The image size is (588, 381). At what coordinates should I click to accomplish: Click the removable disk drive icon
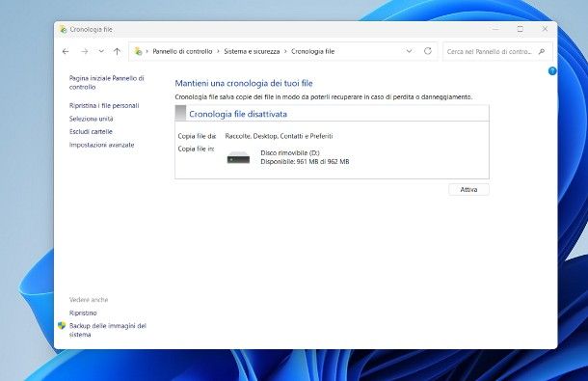click(238, 157)
